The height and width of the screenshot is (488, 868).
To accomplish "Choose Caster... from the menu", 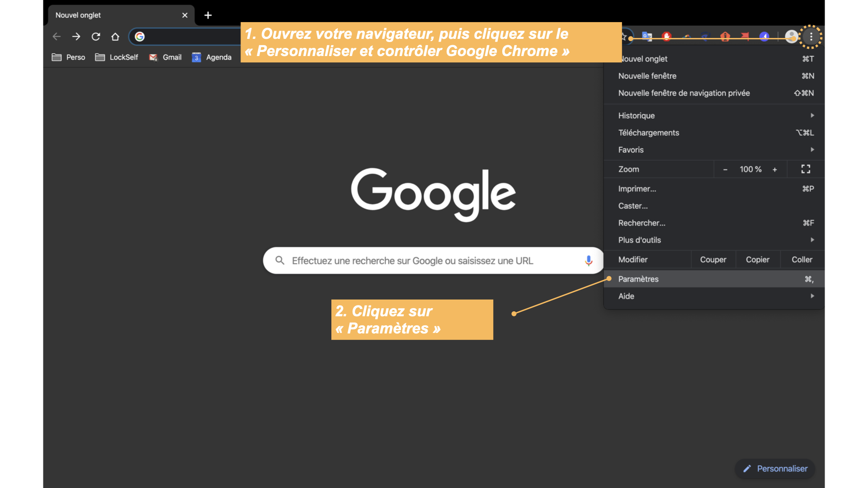I will point(714,206).
